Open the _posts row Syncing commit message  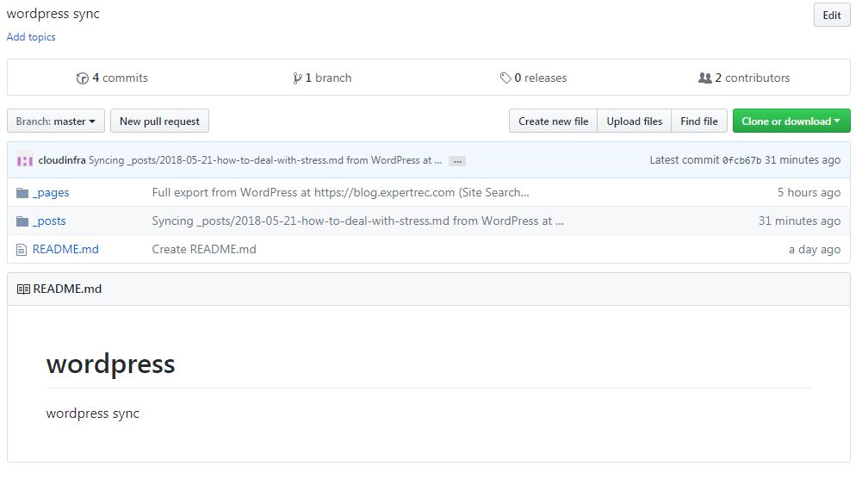tap(358, 221)
